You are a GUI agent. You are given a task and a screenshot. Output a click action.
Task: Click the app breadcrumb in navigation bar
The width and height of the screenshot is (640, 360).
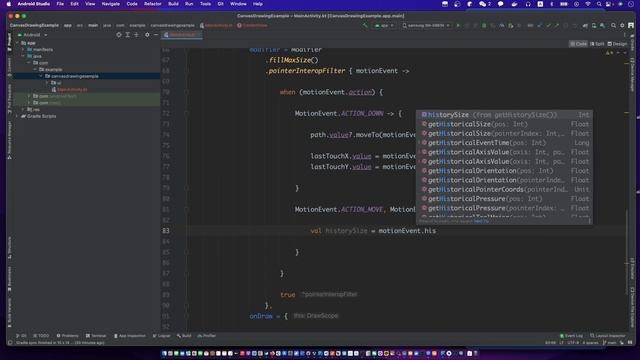pyautogui.click(x=67, y=25)
